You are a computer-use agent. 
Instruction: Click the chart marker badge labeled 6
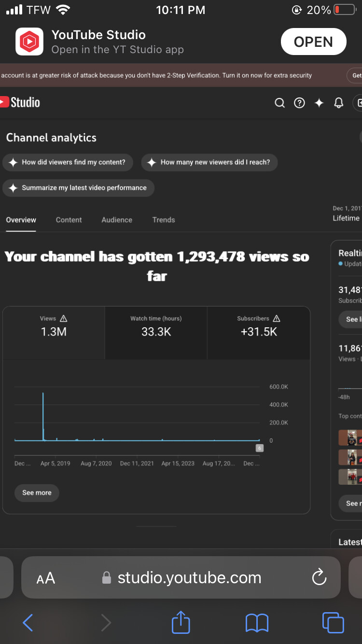click(x=259, y=448)
